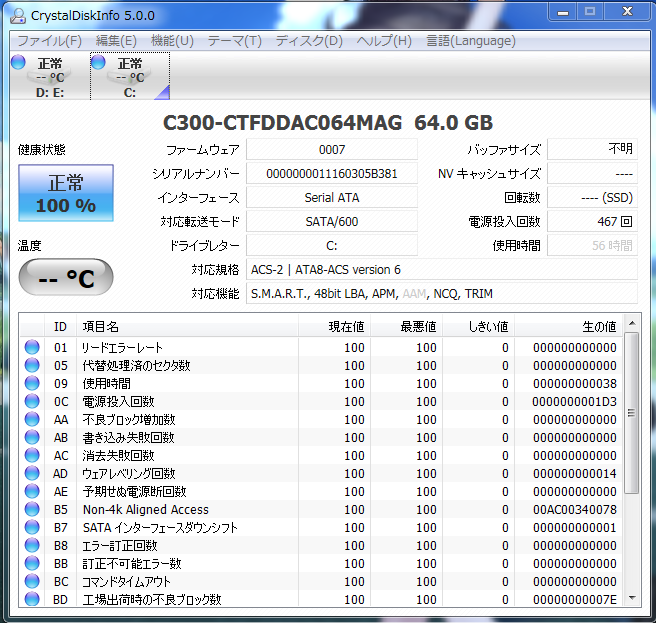This screenshot has height=623, width=656.
Task: Click status icon for row AC 消去失敗回数
Action: pyautogui.click(x=32, y=455)
